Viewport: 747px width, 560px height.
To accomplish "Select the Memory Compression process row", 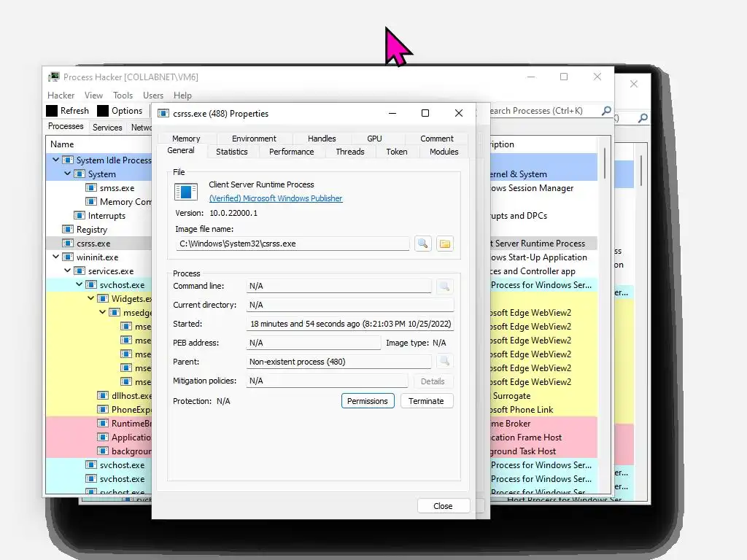I will [x=98, y=202].
